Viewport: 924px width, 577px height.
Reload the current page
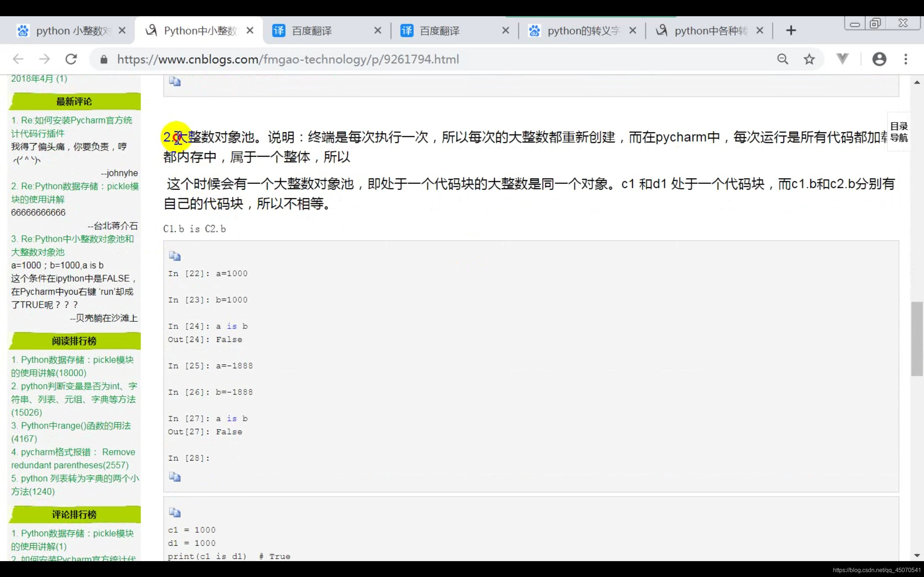pyautogui.click(x=71, y=59)
